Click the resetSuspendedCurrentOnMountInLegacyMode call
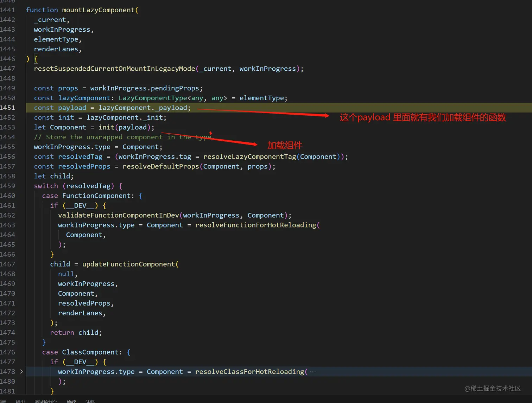Screen dimensions: 532x403 tap(114, 69)
